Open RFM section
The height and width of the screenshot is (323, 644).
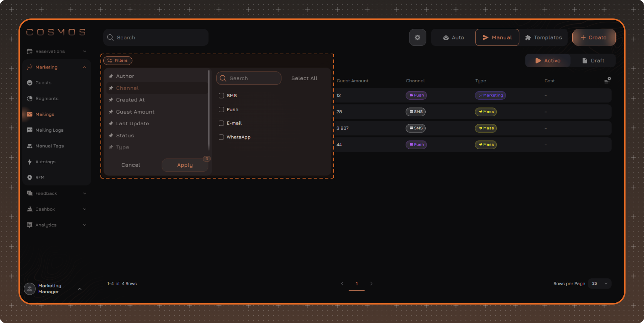40,177
